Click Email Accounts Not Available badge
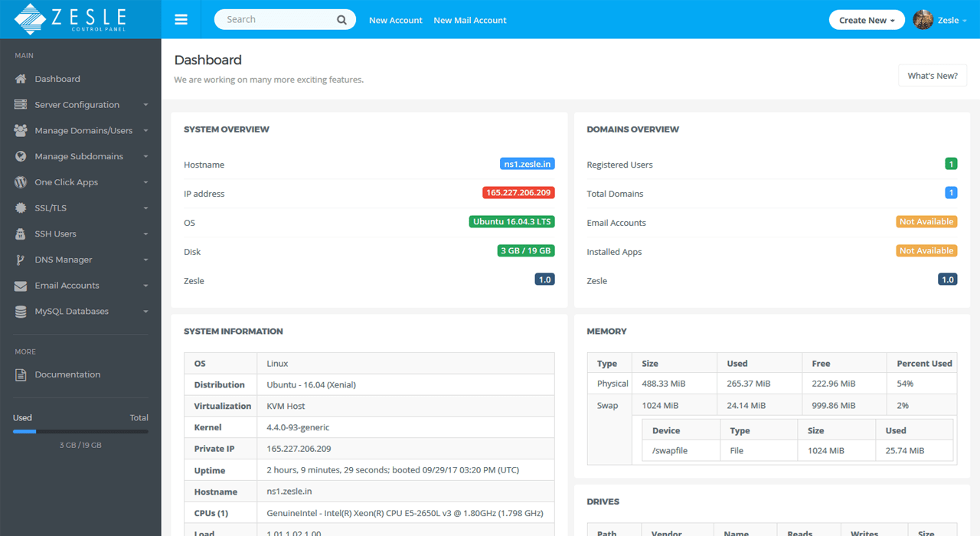 (x=926, y=222)
